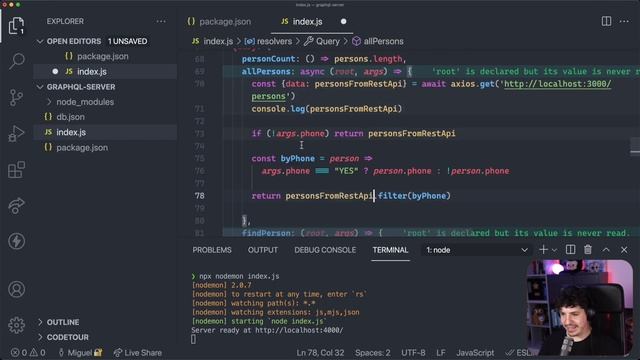640x360 pixels.
Task: Change JavaScript language mode in status bar
Action: point(475,352)
